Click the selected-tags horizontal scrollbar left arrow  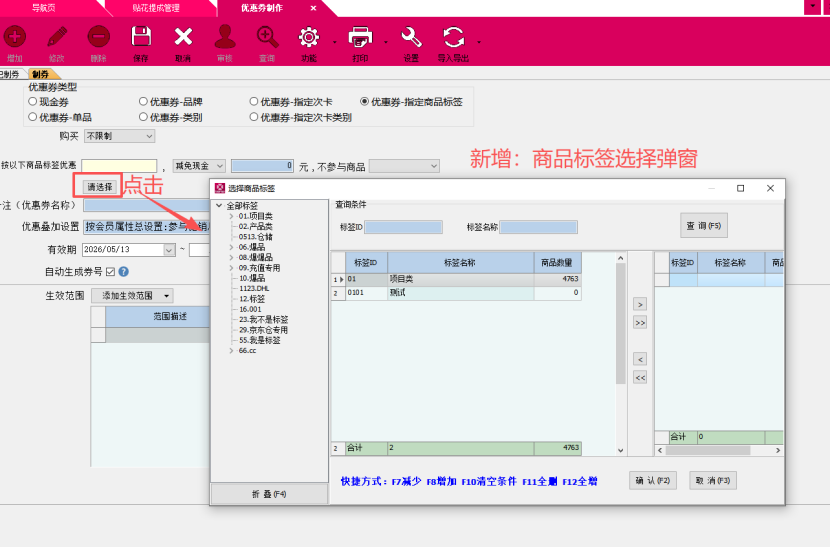[660, 451]
